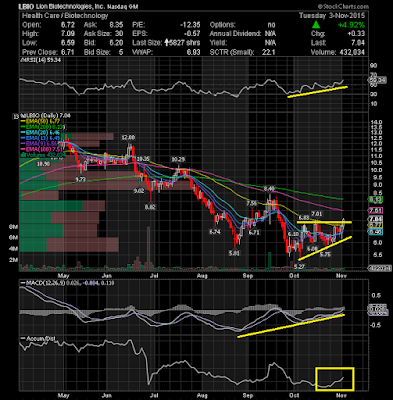This screenshot has height=400, width=393.
Task: Click the Volume value 432,034 in the header
Action: point(351,52)
